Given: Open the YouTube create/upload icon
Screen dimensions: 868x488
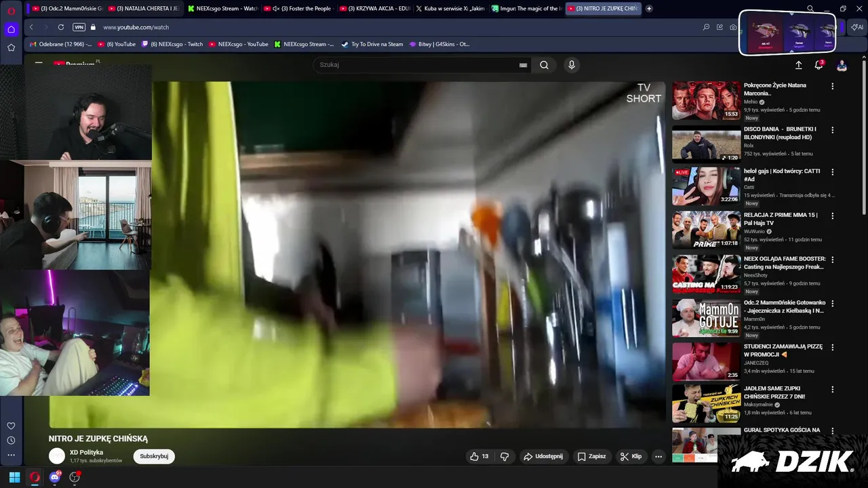Looking at the screenshot, I should [798, 65].
